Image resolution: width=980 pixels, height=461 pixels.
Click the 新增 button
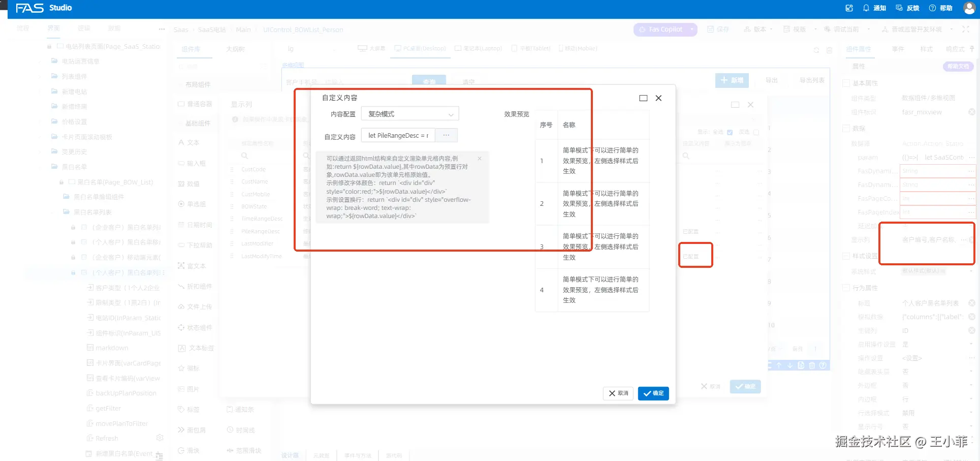tap(732, 80)
